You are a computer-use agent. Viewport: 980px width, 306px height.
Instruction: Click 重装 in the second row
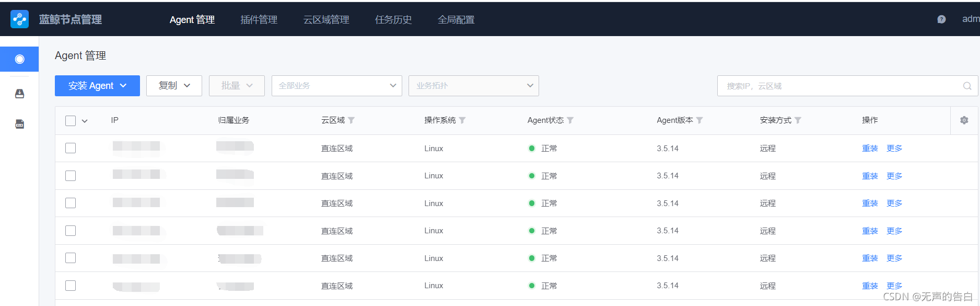click(870, 176)
